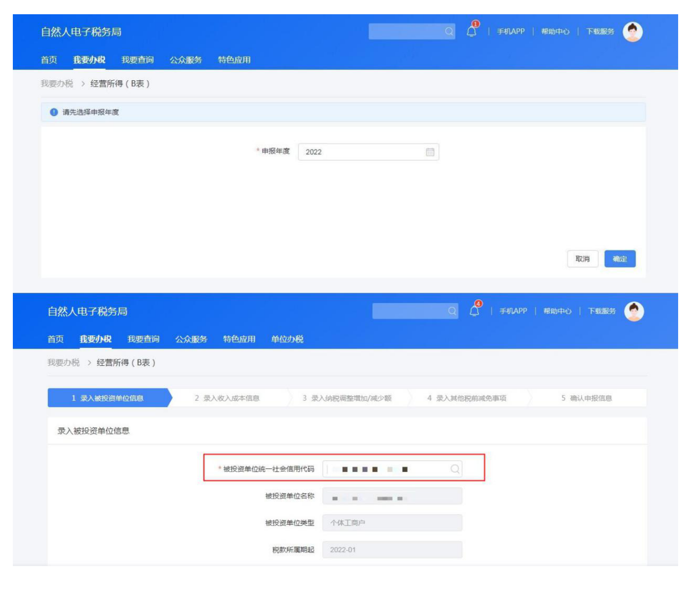The width and height of the screenshot is (700, 606).
Task: Click lookup magnifier in 统一社会信用代码 field
Action: (455, 469)
